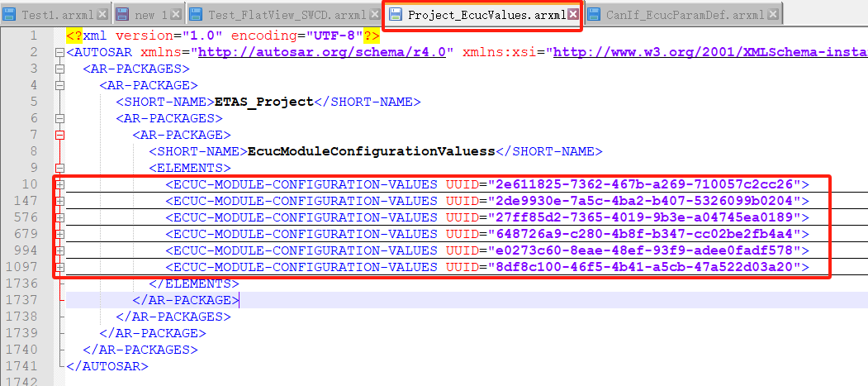868x386 pixels.
Task: Click closing ELEMENTS tag on line 1736
Action: coord(194,284)
